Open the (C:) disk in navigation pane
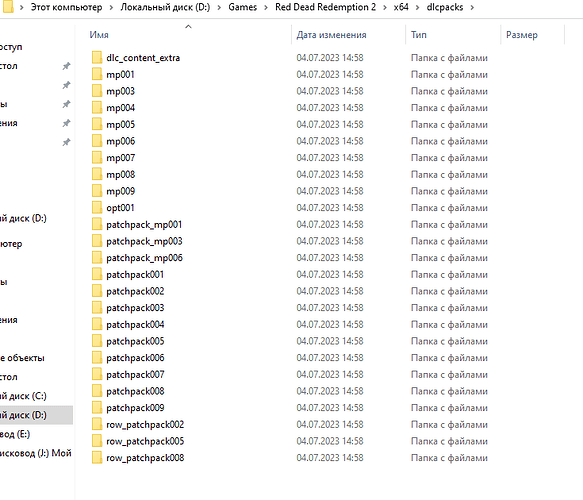This screenshot has height=500, width=583. pos(23,396)
